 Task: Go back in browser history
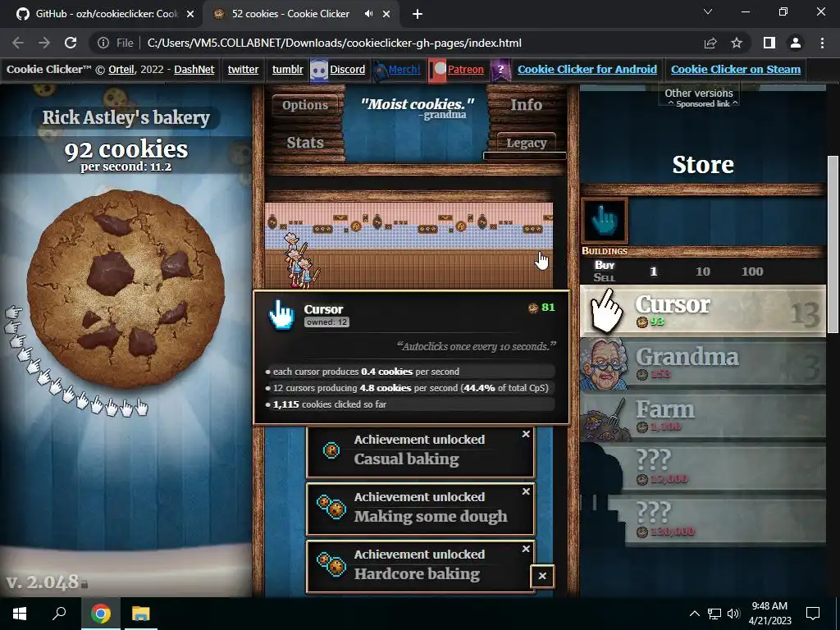pos(18,43)
